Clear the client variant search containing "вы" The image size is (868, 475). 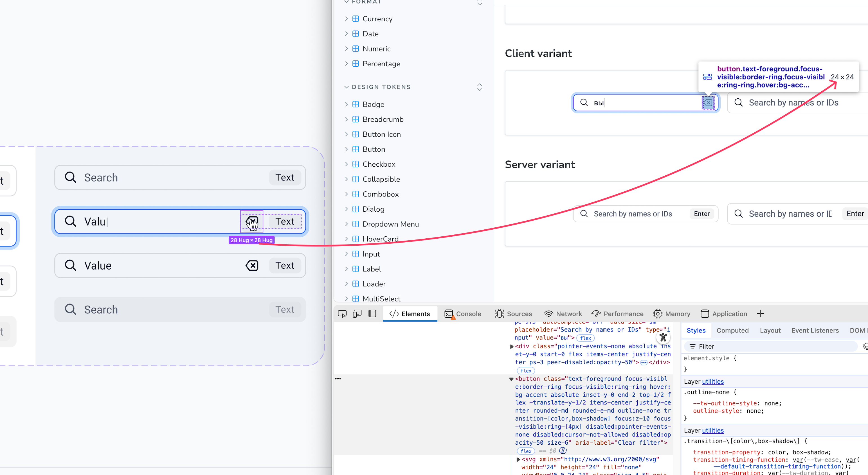coord(708,103)
